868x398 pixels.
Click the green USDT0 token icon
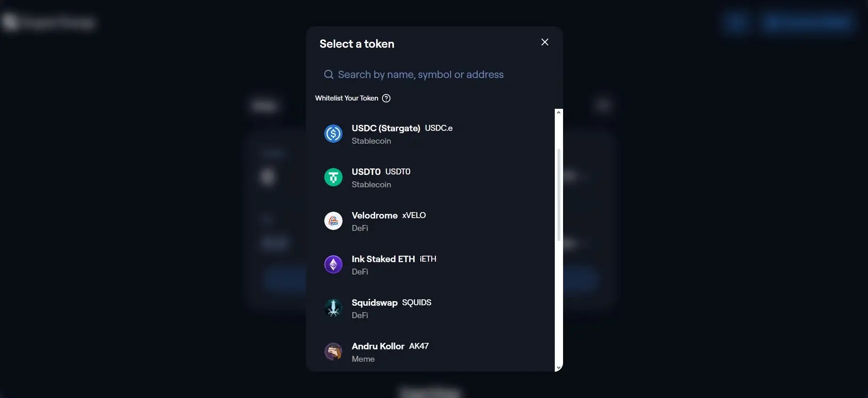333,177
